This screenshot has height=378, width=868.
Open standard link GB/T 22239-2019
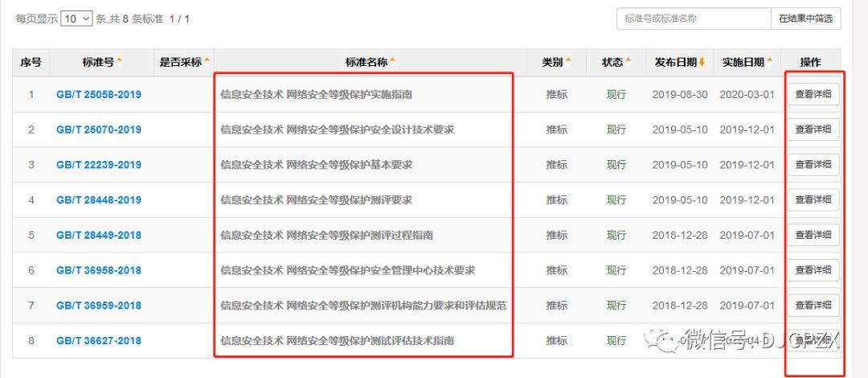click(x=99, y=165)
